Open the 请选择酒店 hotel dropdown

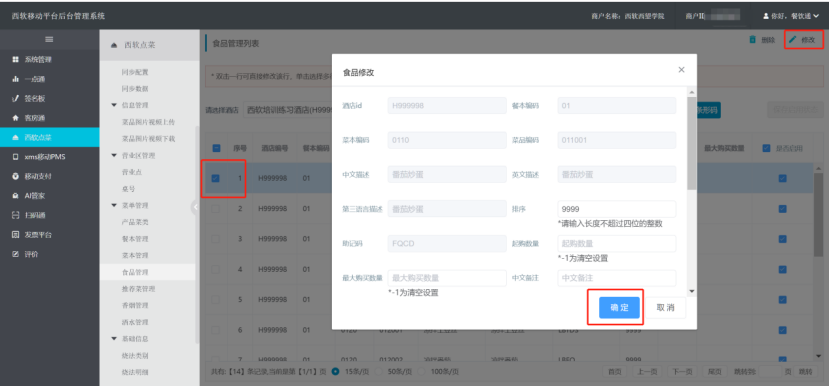pos(288,110)
